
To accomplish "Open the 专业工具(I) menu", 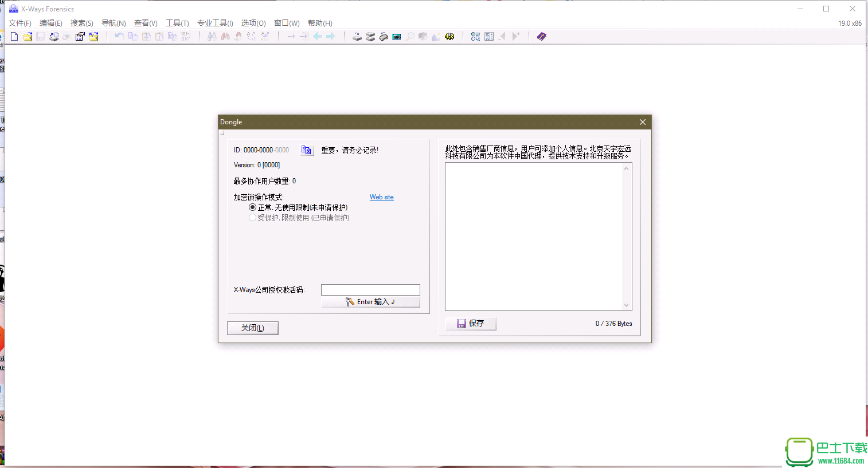I will pyautogui.click(x=215, y=23).
